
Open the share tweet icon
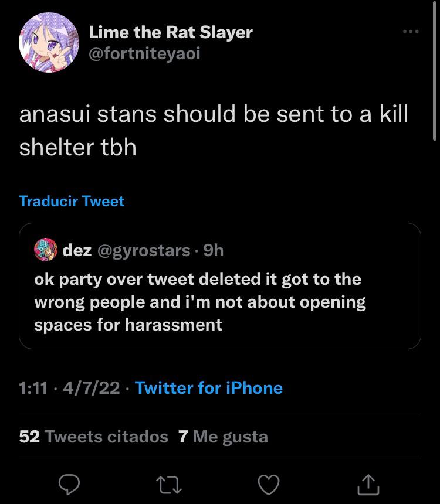367,484
